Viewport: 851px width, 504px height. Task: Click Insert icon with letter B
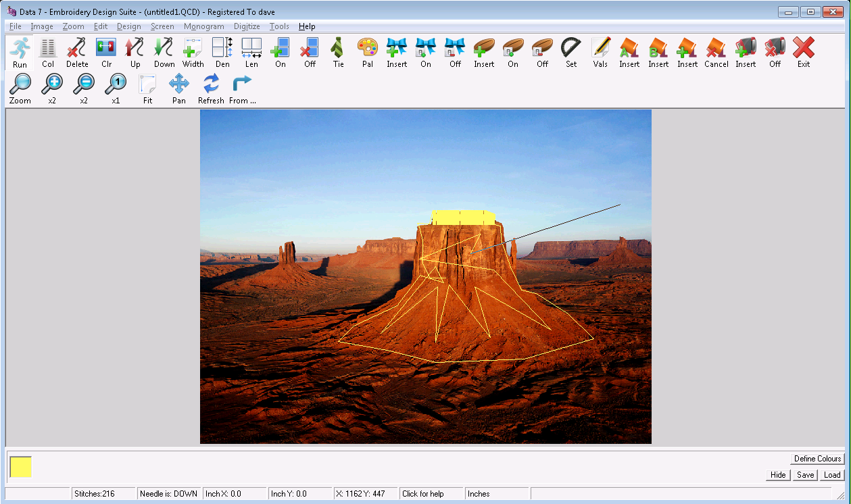[x=658, y=48]
